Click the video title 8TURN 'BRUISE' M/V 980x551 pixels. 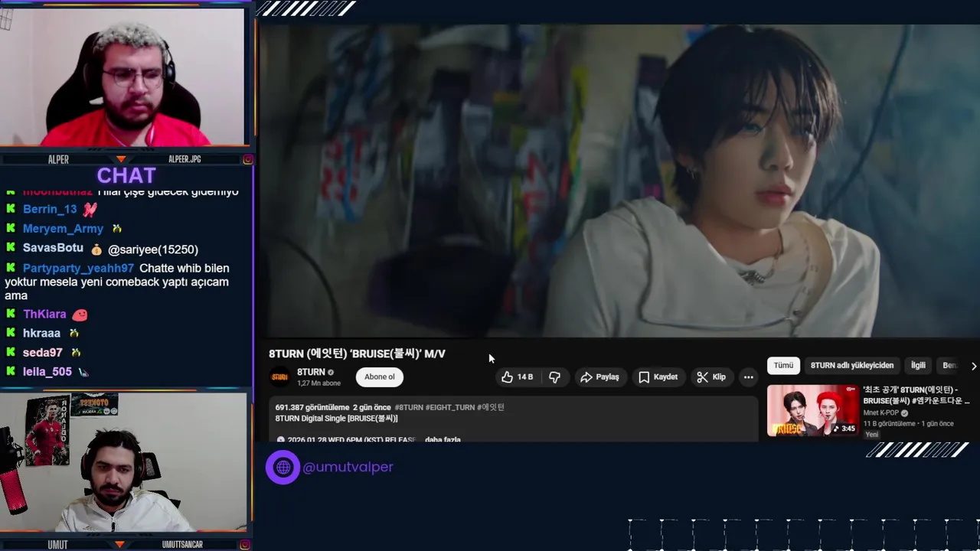click(x=357, y=354)
